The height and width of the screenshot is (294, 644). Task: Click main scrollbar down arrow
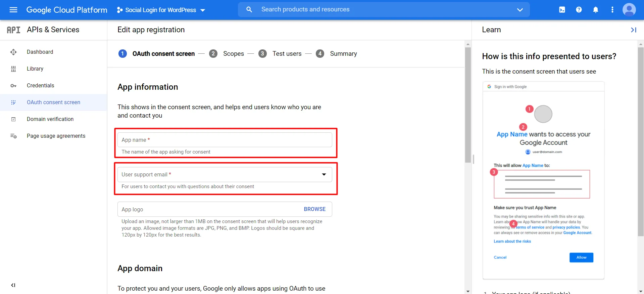pyautogui.click(x=468, y=291)
